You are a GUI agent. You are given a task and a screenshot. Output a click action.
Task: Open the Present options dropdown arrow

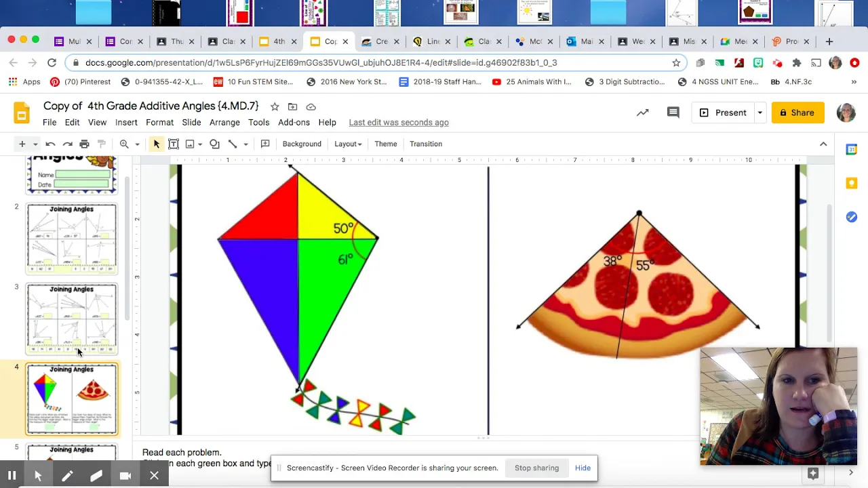760,113
